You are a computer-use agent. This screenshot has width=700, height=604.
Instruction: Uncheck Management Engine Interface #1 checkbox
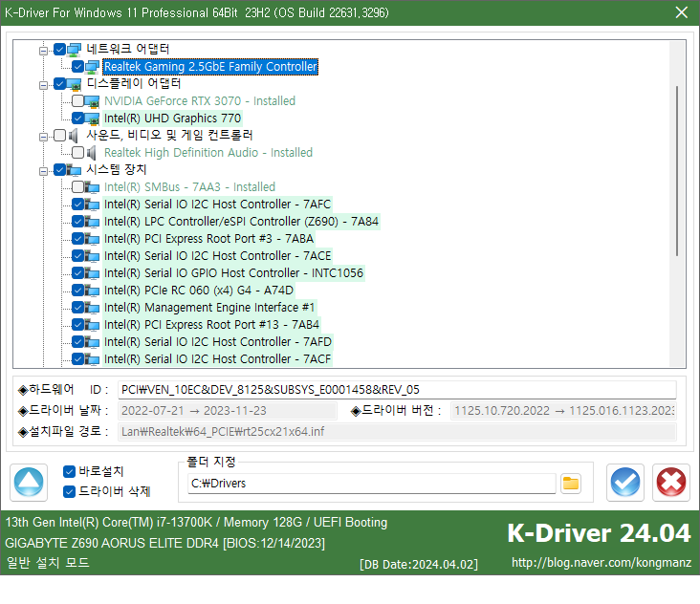77,308
